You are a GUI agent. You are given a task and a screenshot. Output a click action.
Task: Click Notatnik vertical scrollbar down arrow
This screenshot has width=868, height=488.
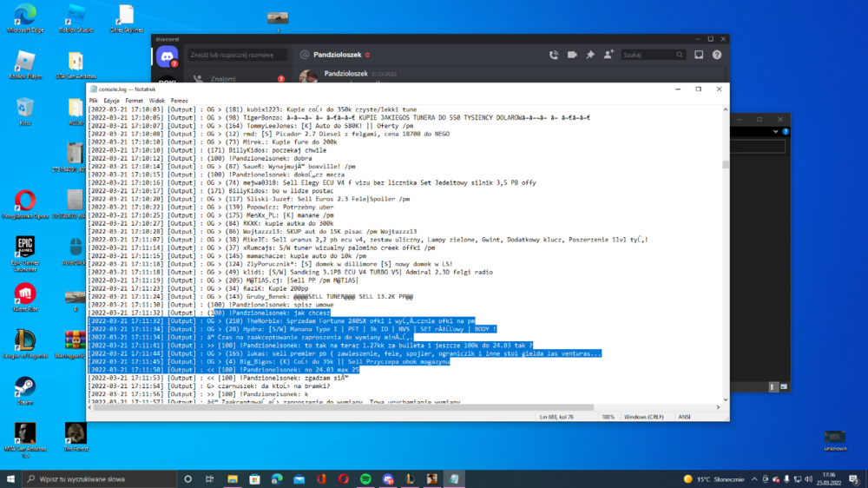tap(725, 400)
